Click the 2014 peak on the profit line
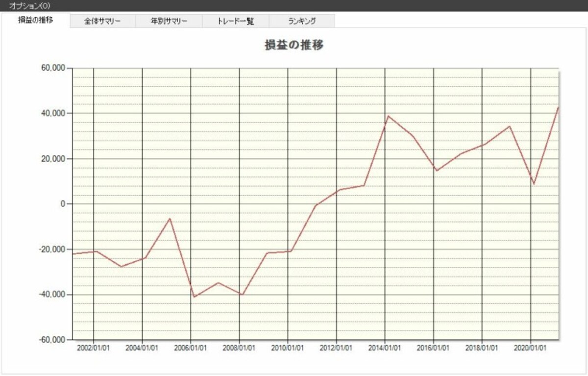Viewport: 588px width, 376px height. pos(388,116)
